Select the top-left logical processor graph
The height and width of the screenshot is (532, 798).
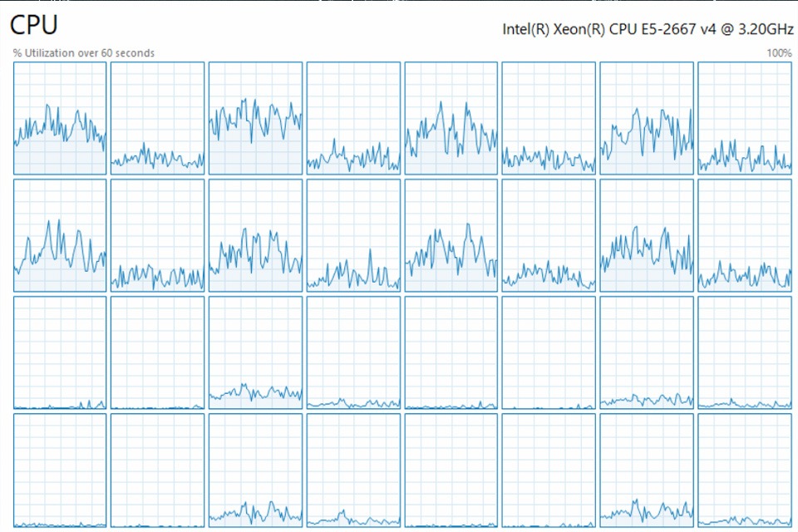pos(58,116)
